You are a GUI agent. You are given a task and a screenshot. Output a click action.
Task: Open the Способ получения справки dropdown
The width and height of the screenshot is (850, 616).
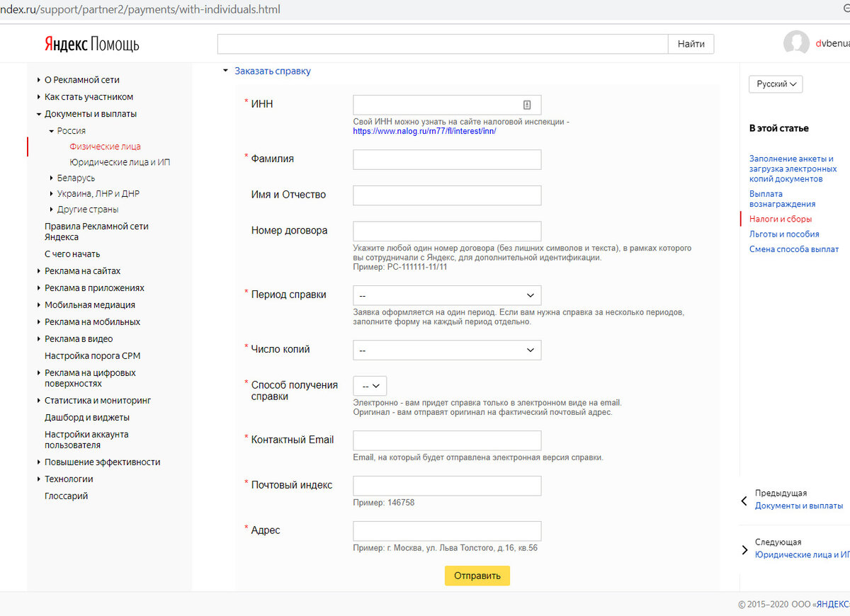370,386
